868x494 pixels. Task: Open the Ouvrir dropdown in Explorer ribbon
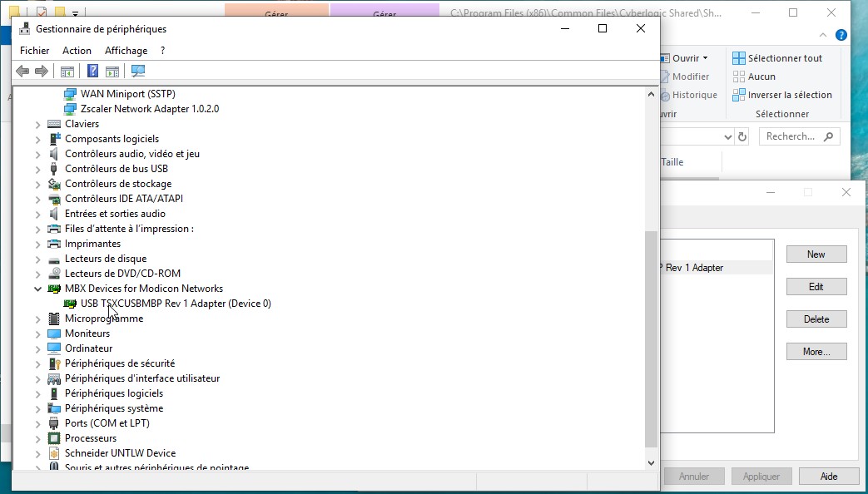click(x=690, y=58)
